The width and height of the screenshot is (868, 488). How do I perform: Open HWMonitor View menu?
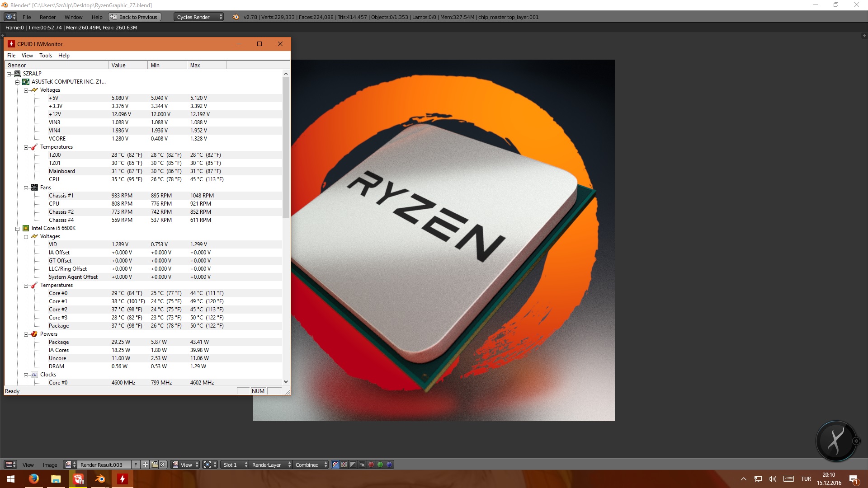[27, 56]
